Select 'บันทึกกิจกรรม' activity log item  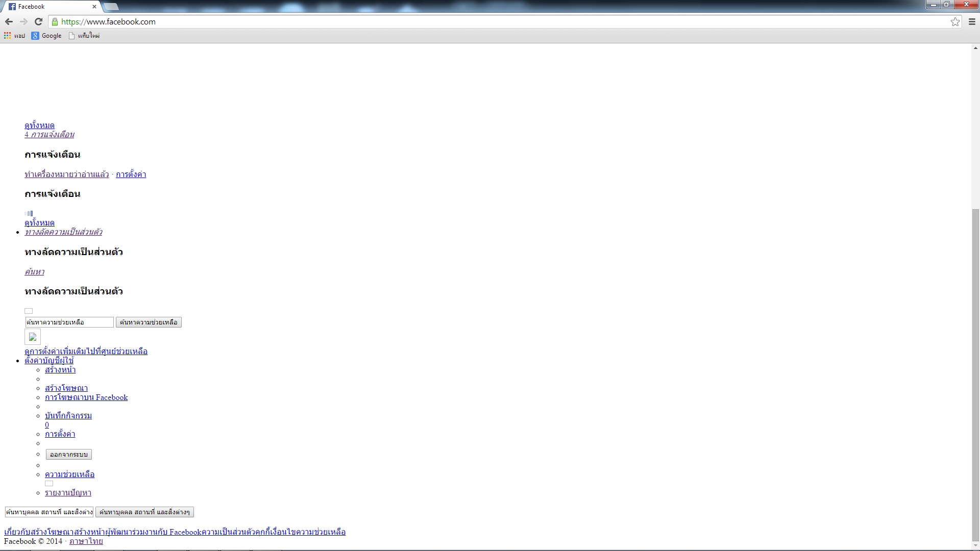pyautogui.click(x=68, y=416)
